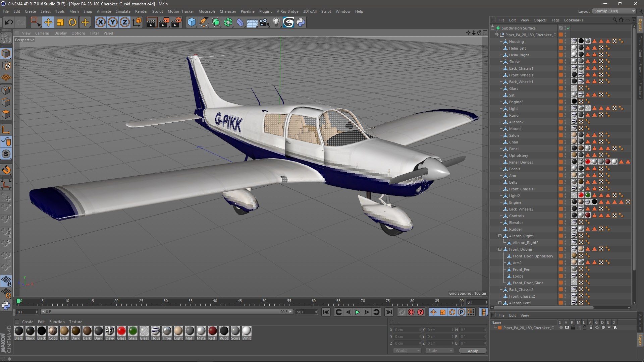
Task: Toggle Autokeying button
Action: tap(411, 312)
